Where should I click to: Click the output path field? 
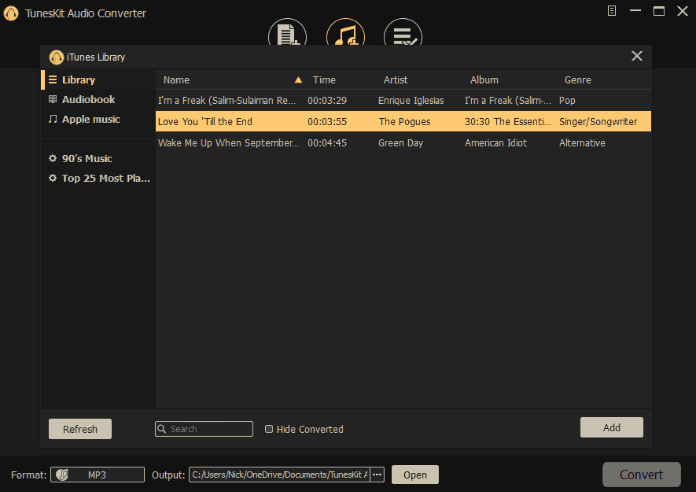(280, 475)
